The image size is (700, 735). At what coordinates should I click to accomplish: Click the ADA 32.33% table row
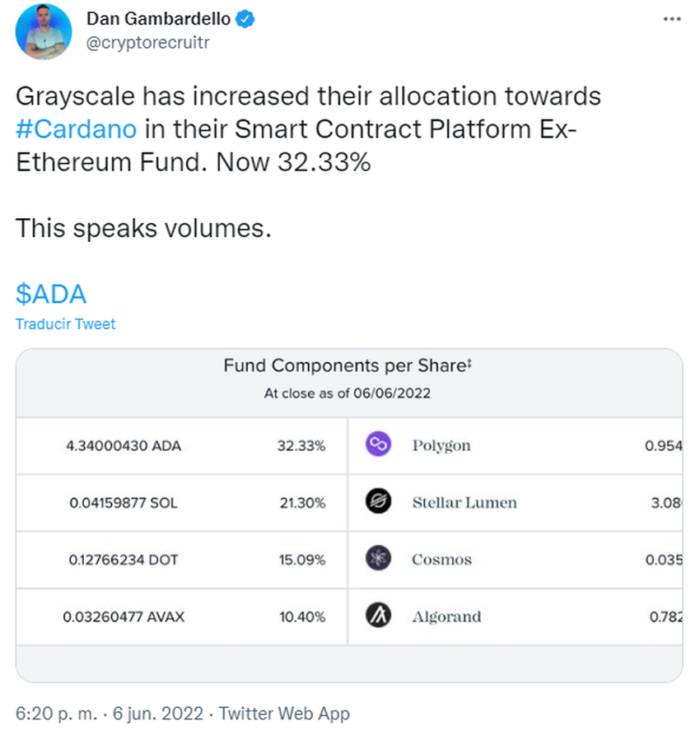[181, 446]
